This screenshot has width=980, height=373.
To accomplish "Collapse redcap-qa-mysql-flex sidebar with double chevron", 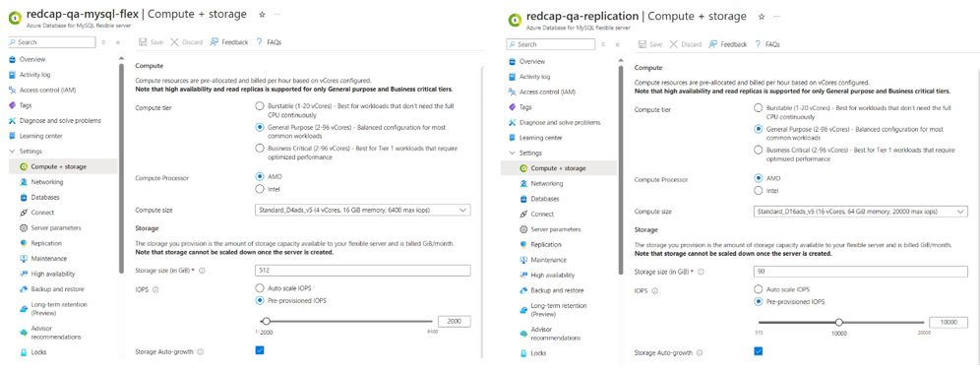I will [118, 42].
